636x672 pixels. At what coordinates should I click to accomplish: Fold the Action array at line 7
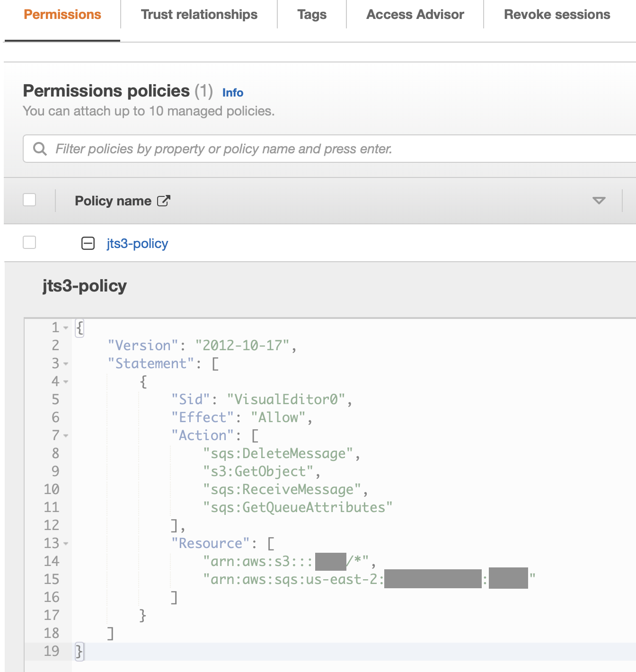(x=66, y=435)
